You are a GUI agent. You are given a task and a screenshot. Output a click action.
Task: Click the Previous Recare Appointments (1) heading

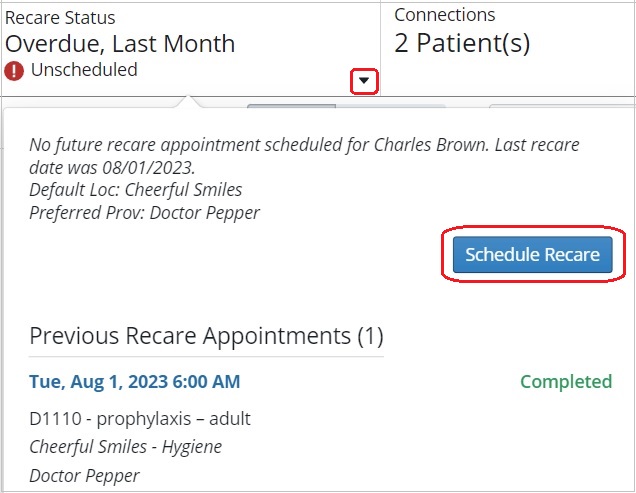(x=206, y=336)
